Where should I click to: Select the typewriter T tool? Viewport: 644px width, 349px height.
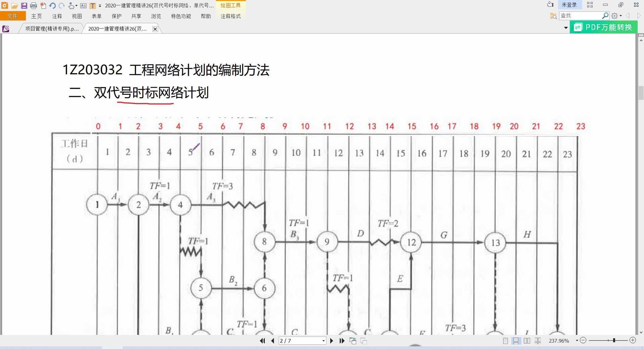93,6
